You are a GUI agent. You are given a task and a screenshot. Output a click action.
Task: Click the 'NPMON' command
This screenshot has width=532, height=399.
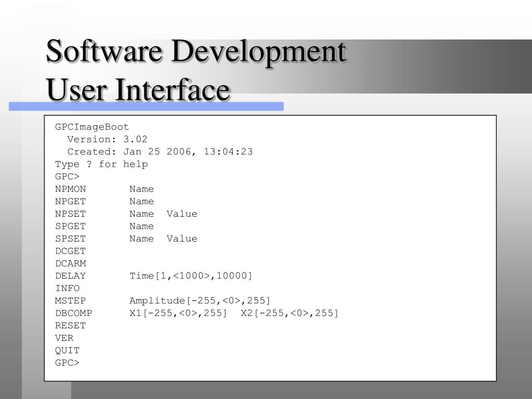tap(71, 189)
